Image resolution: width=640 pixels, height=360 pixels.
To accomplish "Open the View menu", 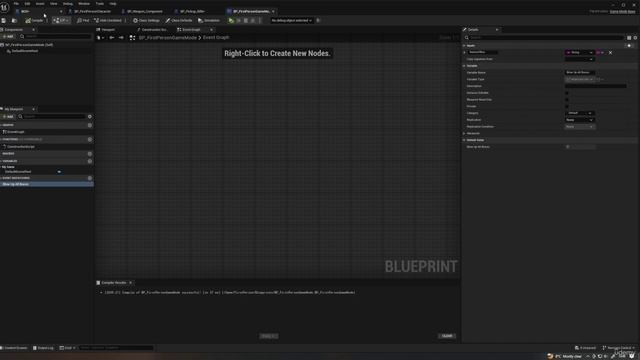I will pos(53,4).
